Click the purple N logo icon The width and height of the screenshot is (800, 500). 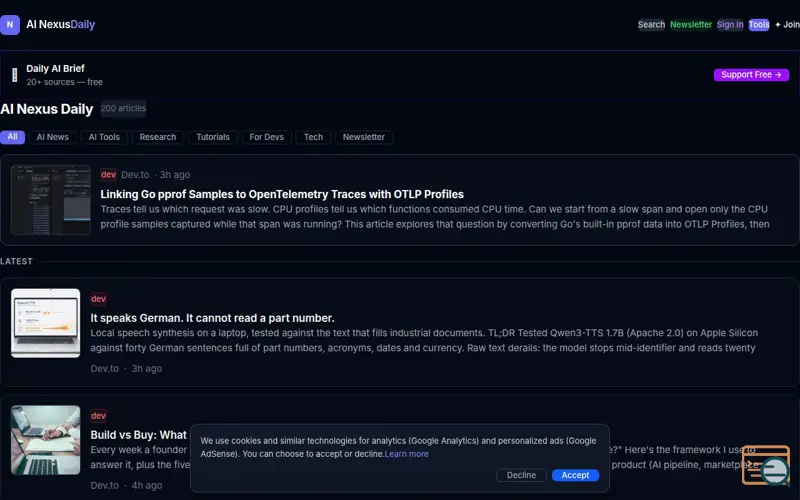coord(10,24)
